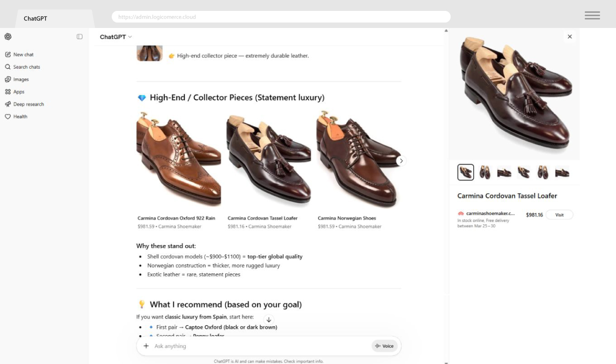
Task: Start a New chat
Action: (x=24, y=55)
